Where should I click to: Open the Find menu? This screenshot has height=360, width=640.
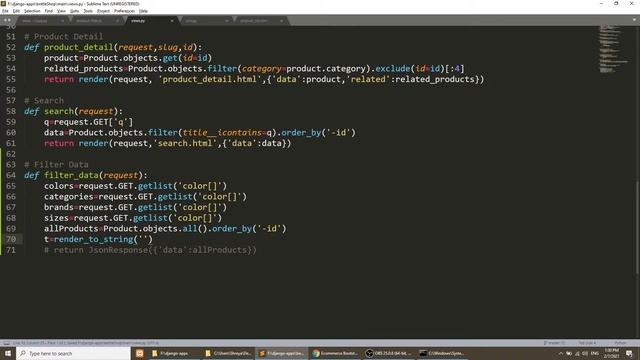click(49, 11)
